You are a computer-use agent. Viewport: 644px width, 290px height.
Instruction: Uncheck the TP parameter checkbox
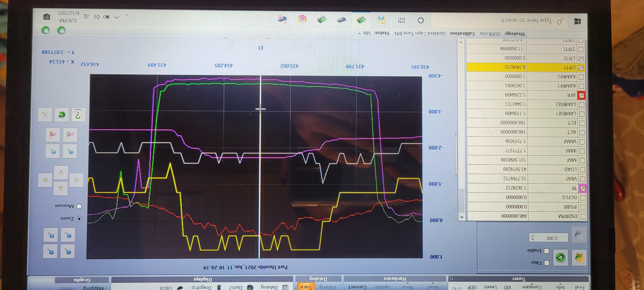click(583, 188)
